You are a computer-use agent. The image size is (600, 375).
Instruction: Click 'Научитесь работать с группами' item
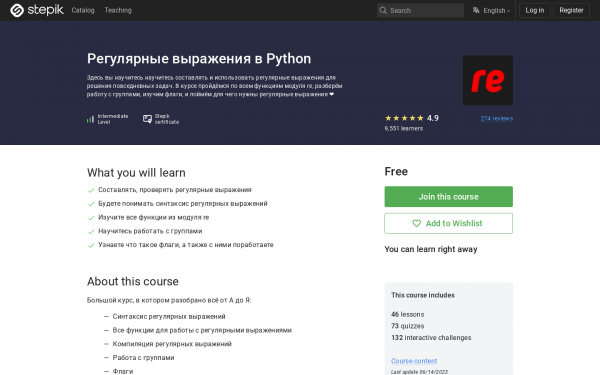150,231
